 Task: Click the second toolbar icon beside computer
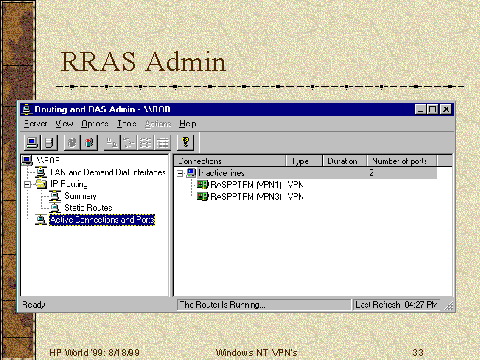[49, 143]
